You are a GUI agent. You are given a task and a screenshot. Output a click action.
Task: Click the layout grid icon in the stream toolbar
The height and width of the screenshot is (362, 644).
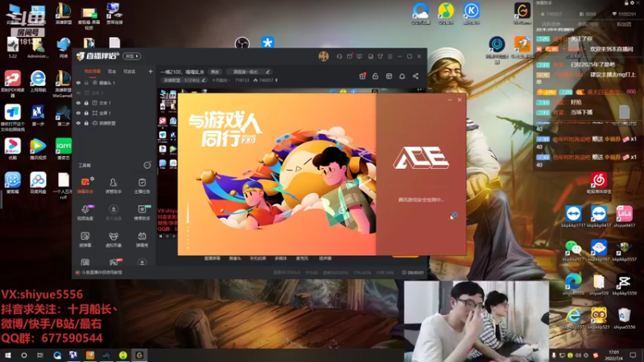(x=389, y=76)
